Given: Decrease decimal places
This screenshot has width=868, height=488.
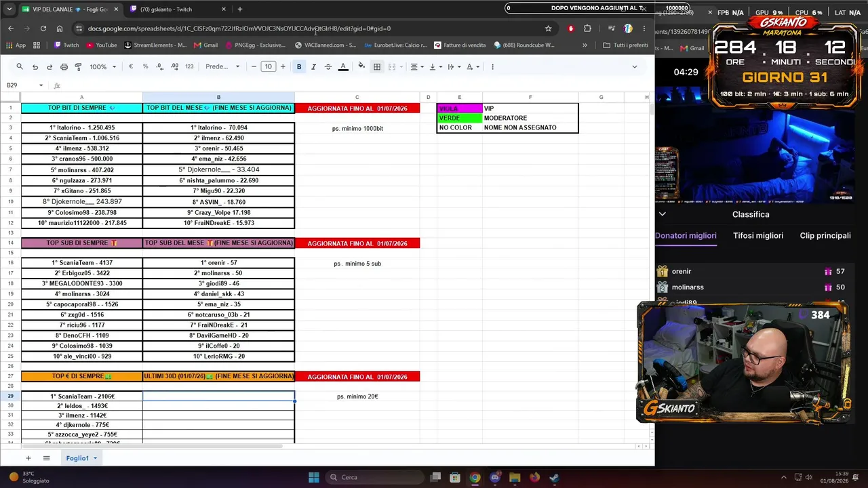Looking at the screenshot, I should coord(159,66).
